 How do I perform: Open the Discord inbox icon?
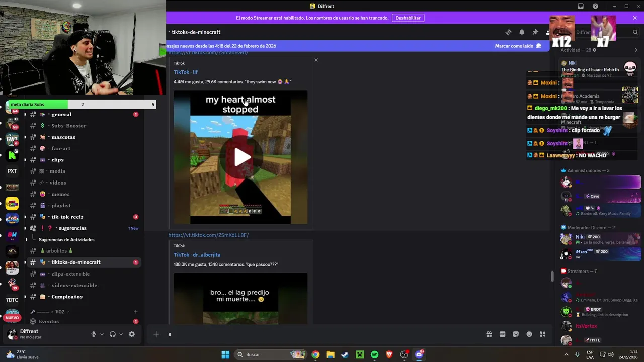point(581,6)
